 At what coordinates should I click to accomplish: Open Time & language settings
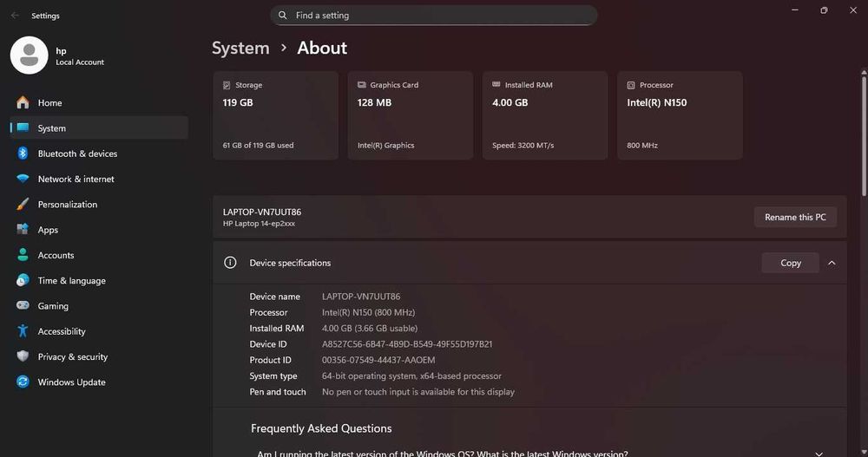click(99, 280)
